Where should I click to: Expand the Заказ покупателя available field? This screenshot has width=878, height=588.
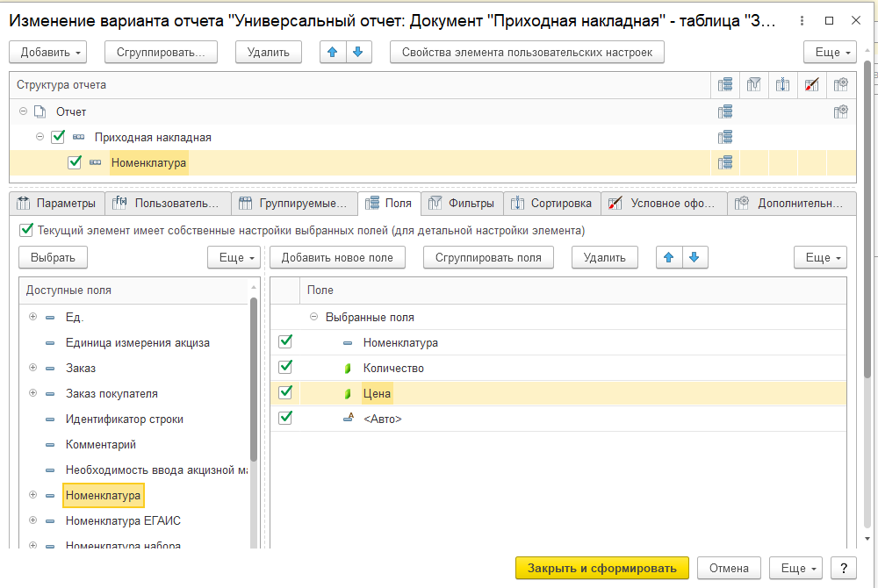coord(32,393)
